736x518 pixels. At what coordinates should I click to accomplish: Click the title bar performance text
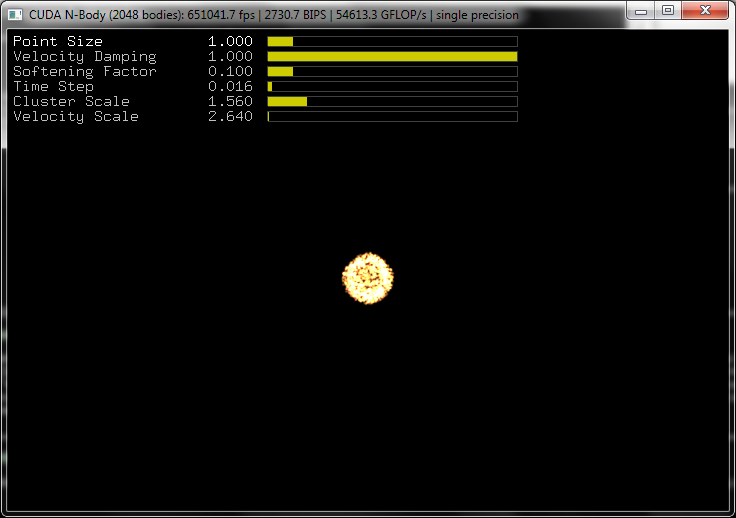click(x=274, y=15)
